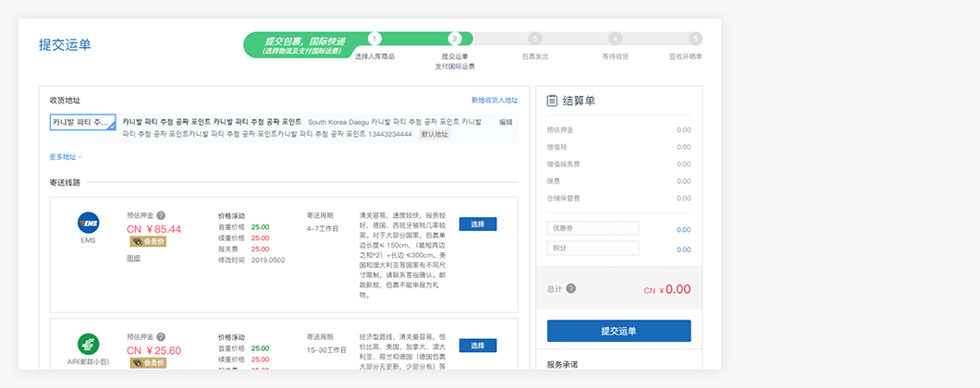Click step 1 选择入库商品 in progress bar
Viewport: 980px width, 388px height.
(374, 39)
